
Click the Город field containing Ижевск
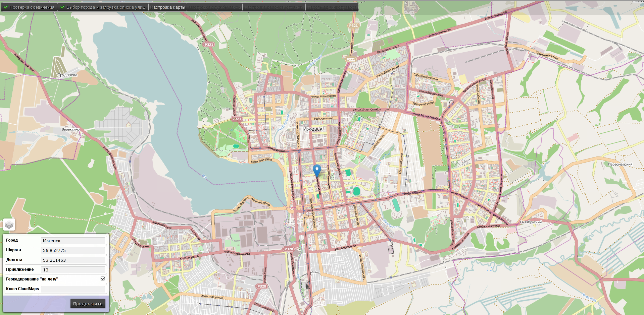pyautogui.click(x=73, y=241)
